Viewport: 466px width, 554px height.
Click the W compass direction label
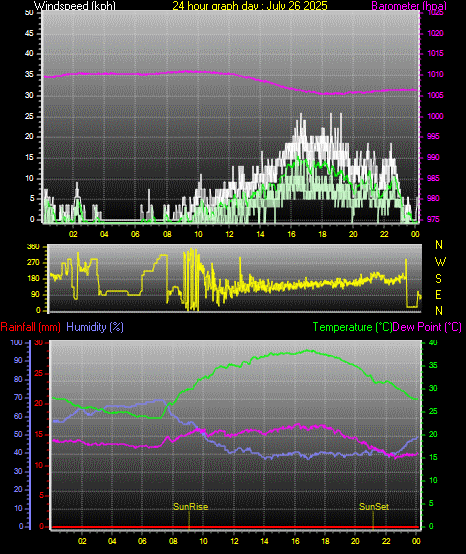coord(440,262)
